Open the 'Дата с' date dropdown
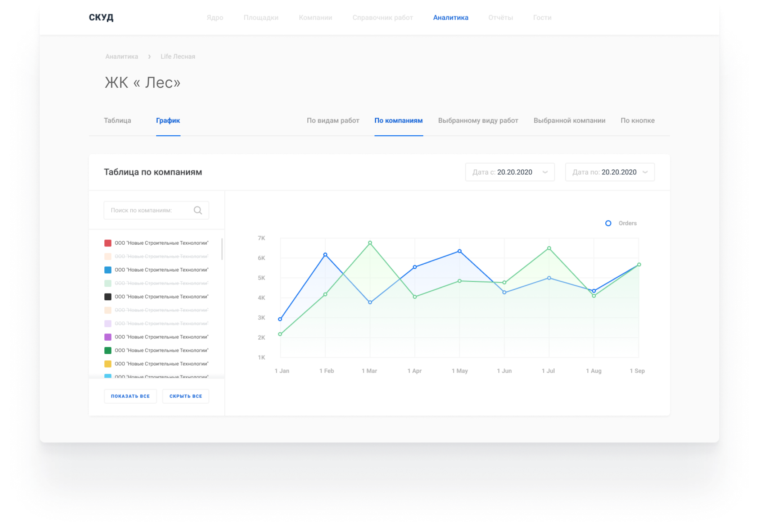The width and height of the screenshot is (759, 532). pos(510,172)
